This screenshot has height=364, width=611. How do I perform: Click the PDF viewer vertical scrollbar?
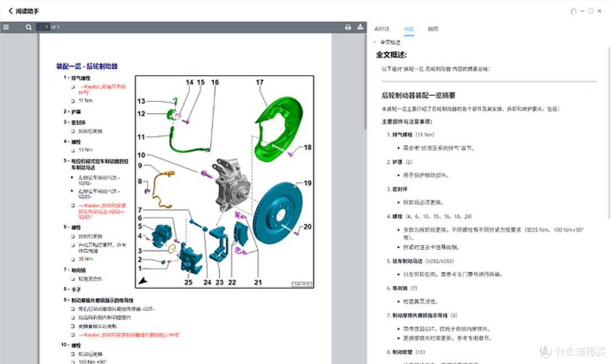[x=365, y=82]
